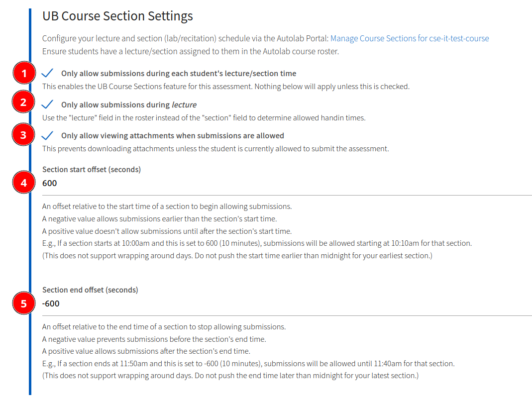Click the Section end offset field showing -600
Image resolution: width=532 pixels, height=404 pixels.
[287, 303]
